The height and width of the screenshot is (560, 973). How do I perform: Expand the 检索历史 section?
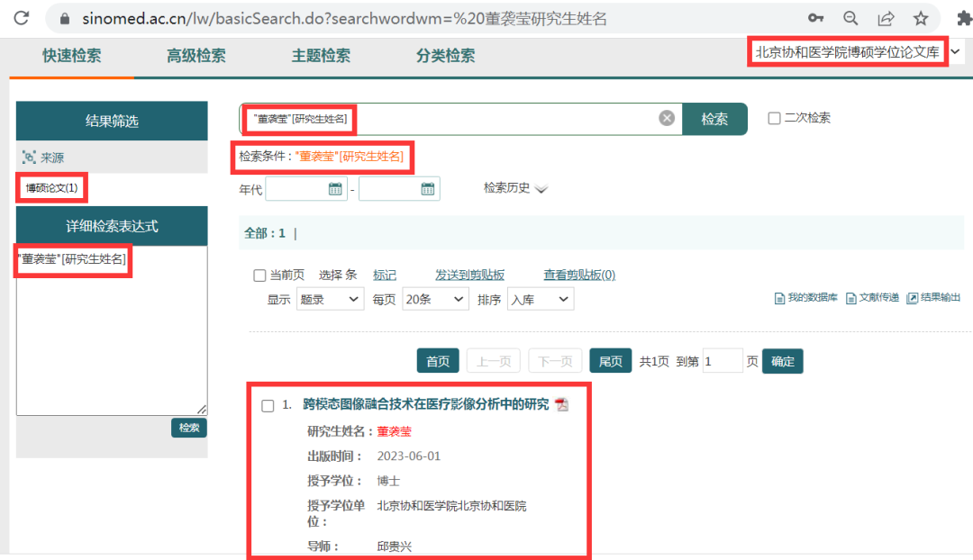[515, 188]
